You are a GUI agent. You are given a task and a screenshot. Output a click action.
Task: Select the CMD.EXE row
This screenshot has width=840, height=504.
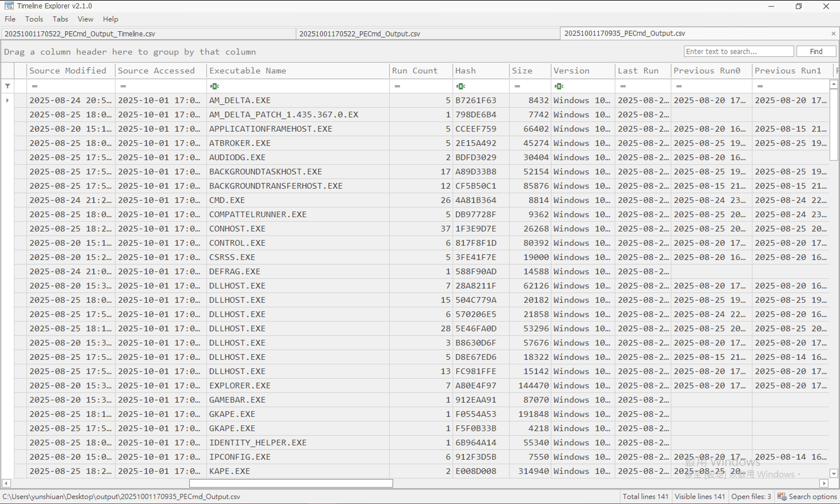click(227, 200)
